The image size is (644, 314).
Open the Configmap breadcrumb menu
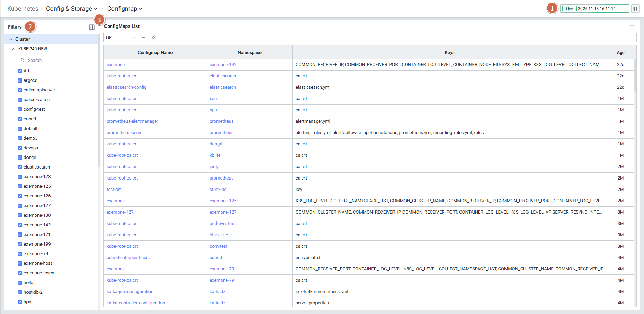(x=124, y=9)
